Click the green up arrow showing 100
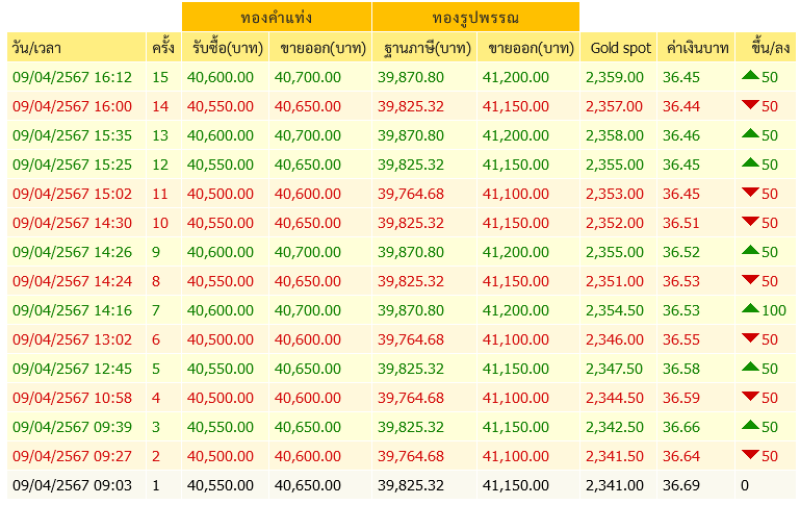 (x=750, y=309)
